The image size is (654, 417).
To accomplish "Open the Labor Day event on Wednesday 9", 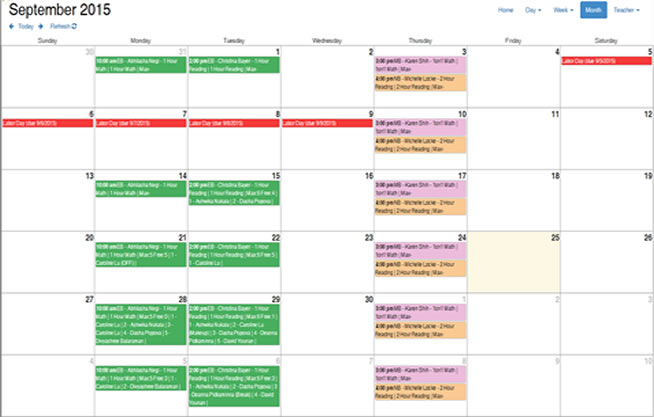I will coord(327,123).
